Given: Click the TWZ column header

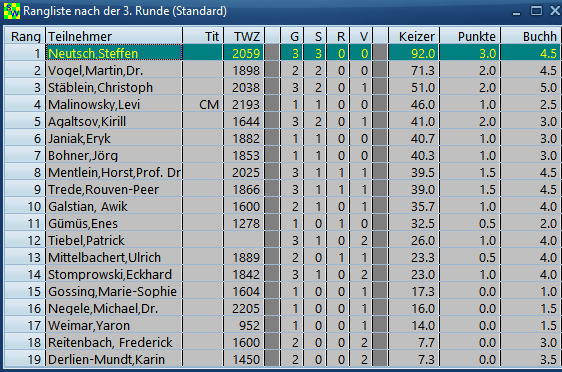Looking at the screenshot, I should (x=244, y=36).
